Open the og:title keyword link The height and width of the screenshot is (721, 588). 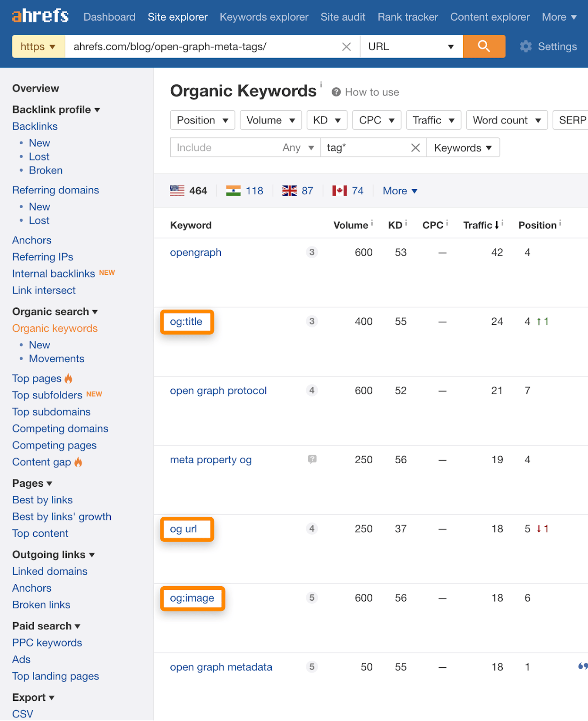click(186, 321)
